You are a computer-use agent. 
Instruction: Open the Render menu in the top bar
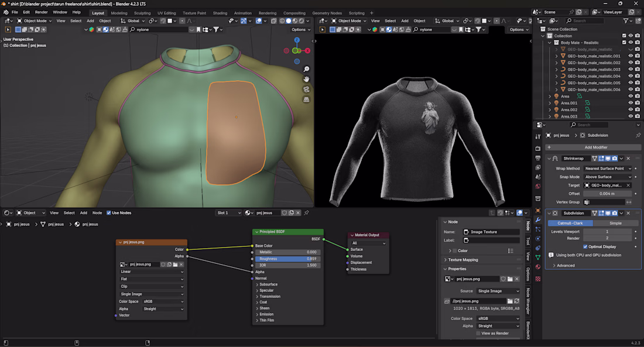42,12
